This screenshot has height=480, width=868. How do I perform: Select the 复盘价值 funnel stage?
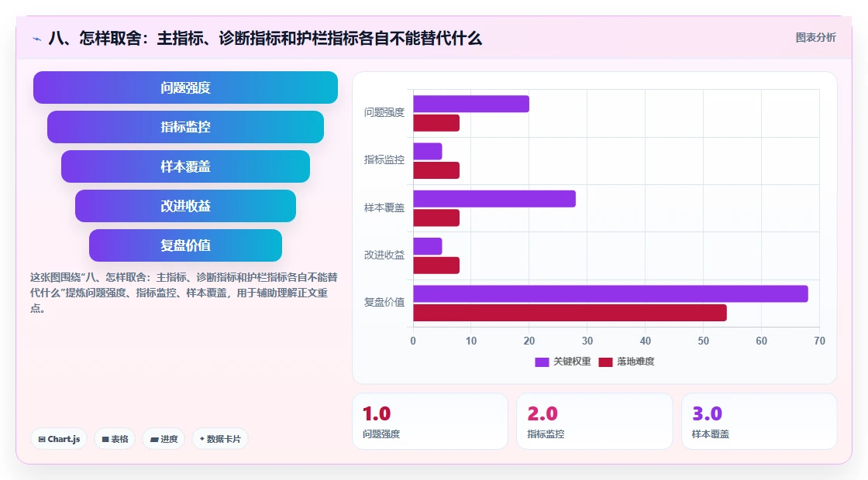[x=185, y=245]
